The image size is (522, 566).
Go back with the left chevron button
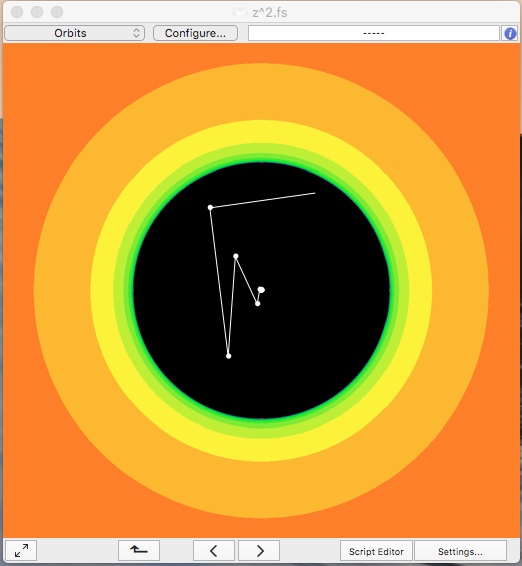(x=214, y=550)
